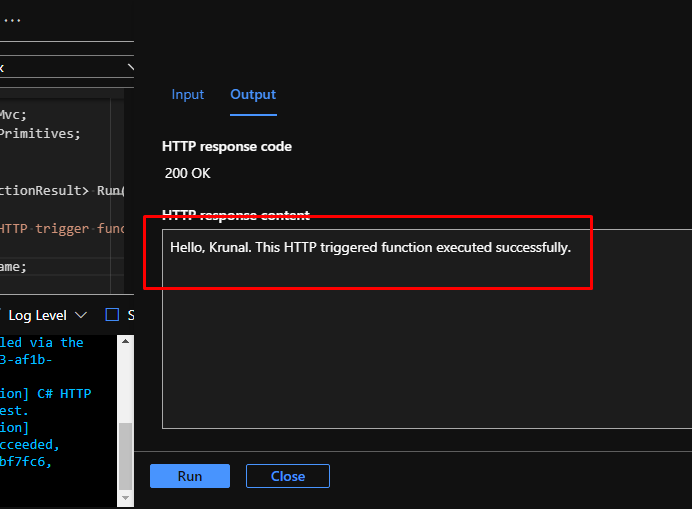Screen dimensions: 692x509
Task: Click the log scrollbar up arrow
Action: pos(126,342)
